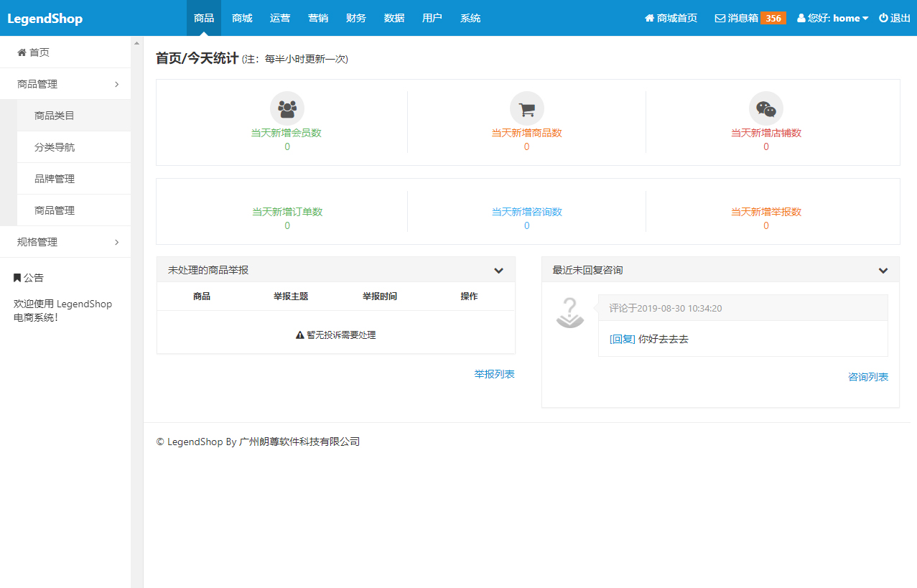Select 分类导航 in the sidebar

click(x=73, y=147)
